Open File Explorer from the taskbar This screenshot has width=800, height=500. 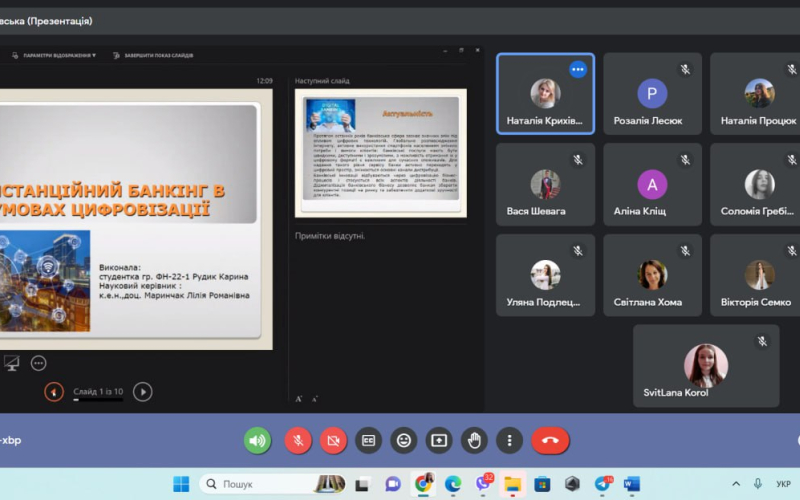point(512,484)
